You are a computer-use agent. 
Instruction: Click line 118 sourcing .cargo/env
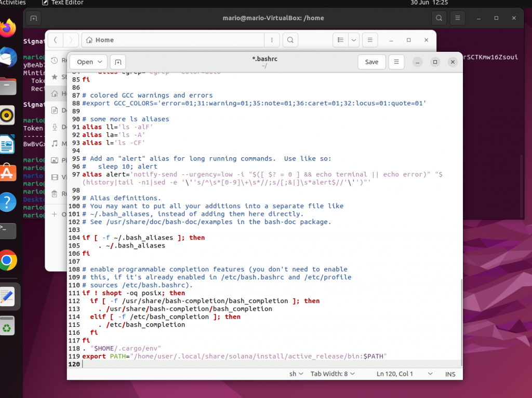122,348
